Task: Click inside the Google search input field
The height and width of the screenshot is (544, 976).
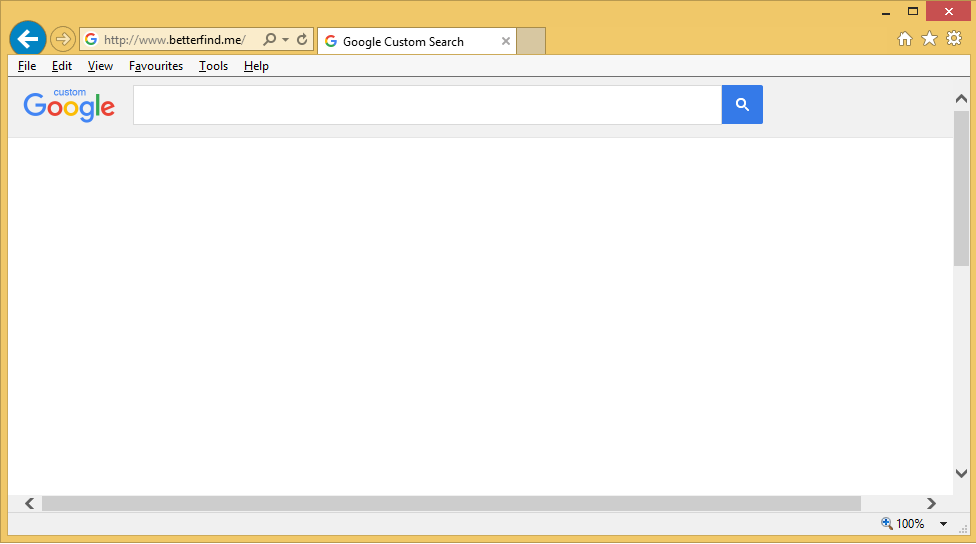Action: pyautogui.click(x=427, y=105)
